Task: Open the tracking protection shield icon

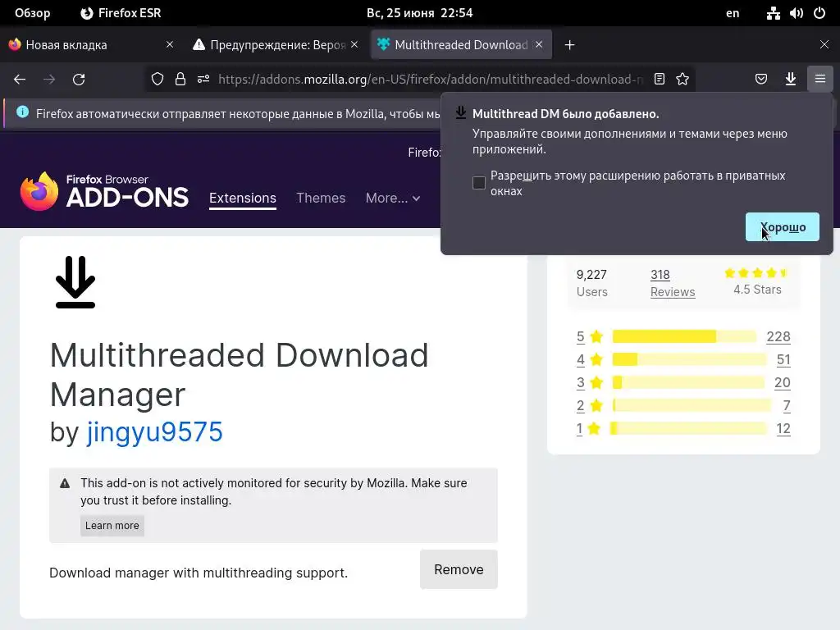Action: 157,80
